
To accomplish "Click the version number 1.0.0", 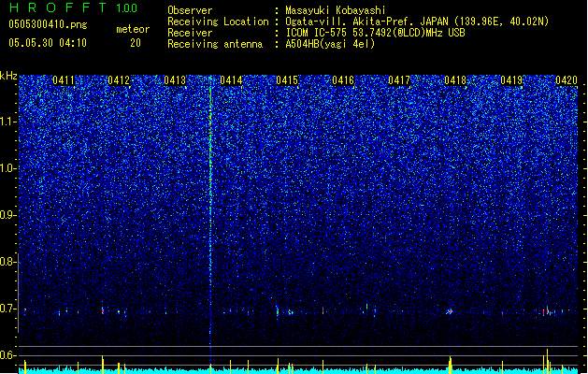I will [127, 8].
